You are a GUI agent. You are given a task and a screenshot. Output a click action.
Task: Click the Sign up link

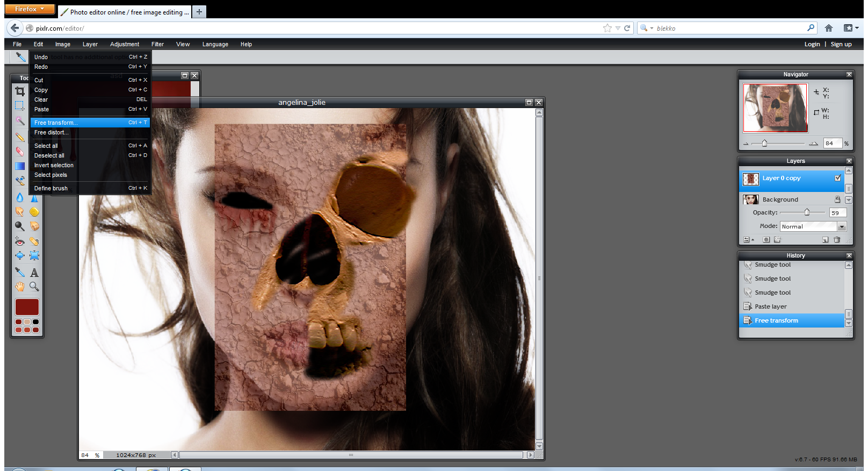click(x=841, y=44)
